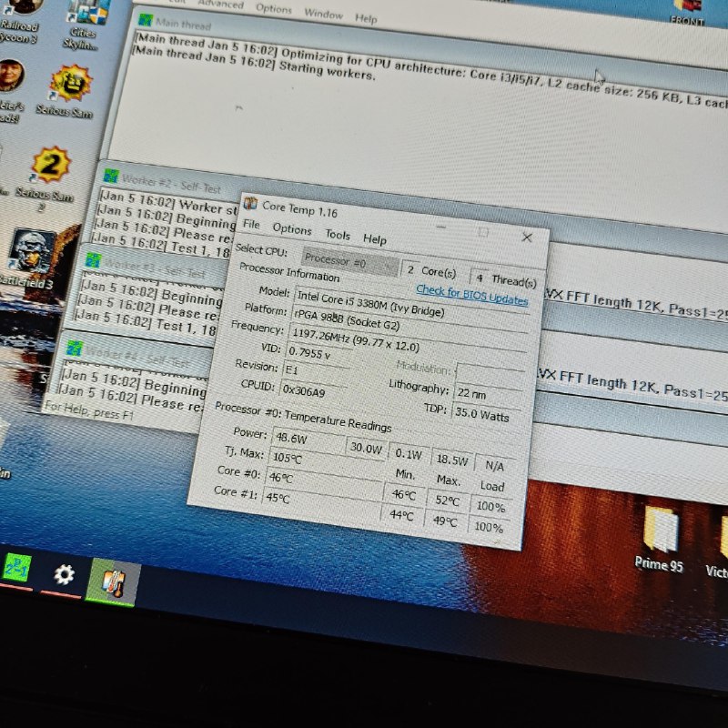Click the Revision value E1
Viewport: 728px width, 728px height.
pos(315,372)
